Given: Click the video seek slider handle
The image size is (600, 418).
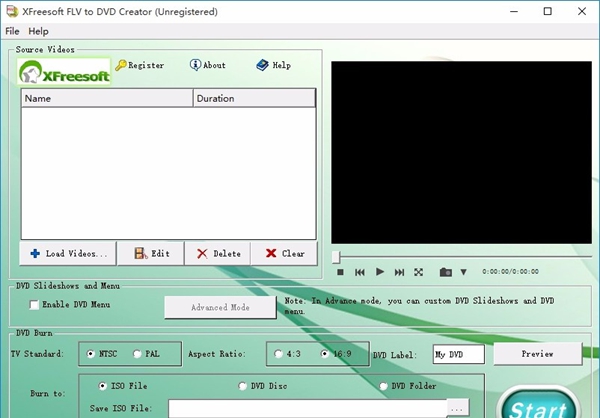Looking at the screenshot, I should (336, 257).
